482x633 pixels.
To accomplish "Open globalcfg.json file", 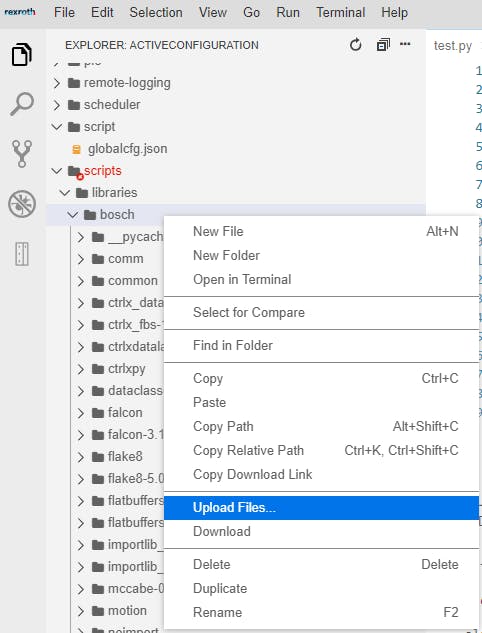I will click(128, 149).
